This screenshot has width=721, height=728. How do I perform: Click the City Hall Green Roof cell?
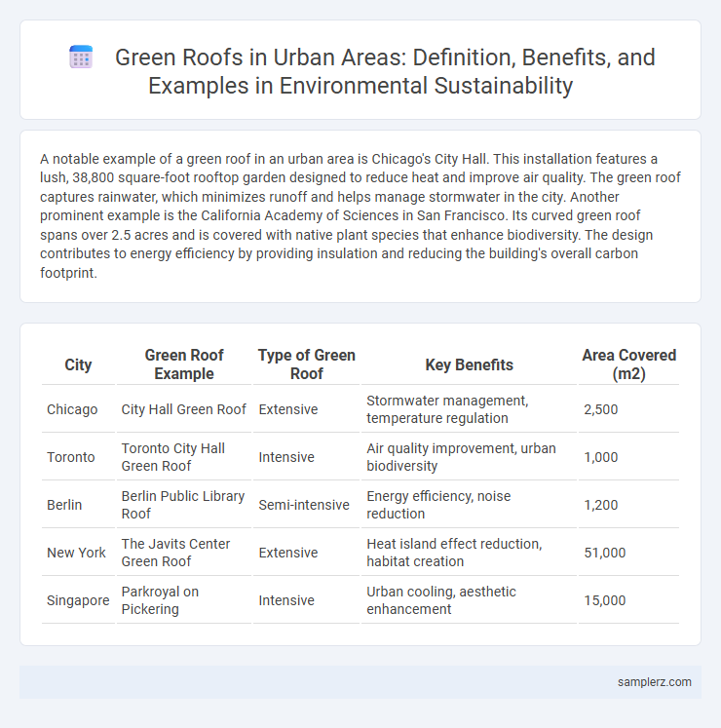click(x=184, y=409)
